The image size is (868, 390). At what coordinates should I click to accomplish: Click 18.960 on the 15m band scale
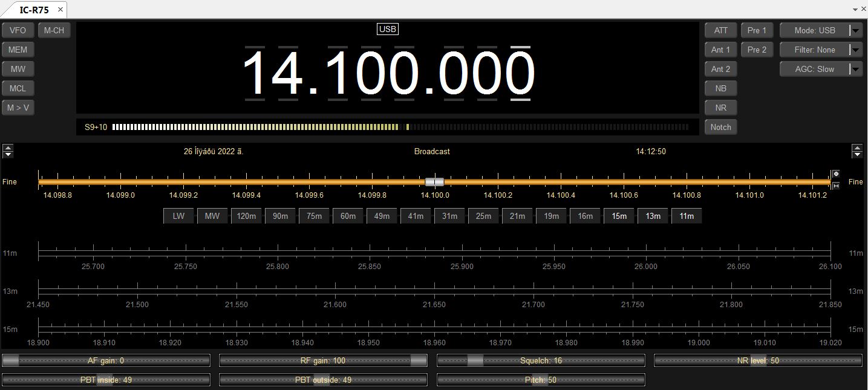tap(434, 342)
